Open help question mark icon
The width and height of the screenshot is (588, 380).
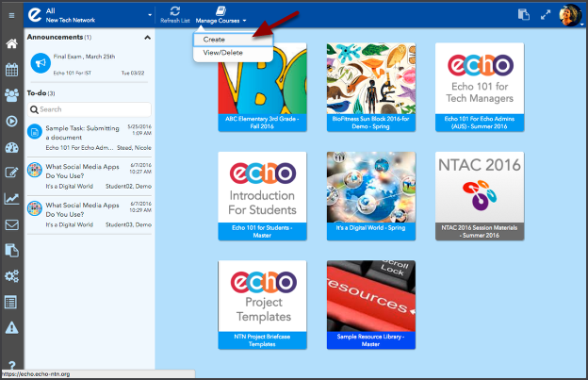(x=11, y=365)
